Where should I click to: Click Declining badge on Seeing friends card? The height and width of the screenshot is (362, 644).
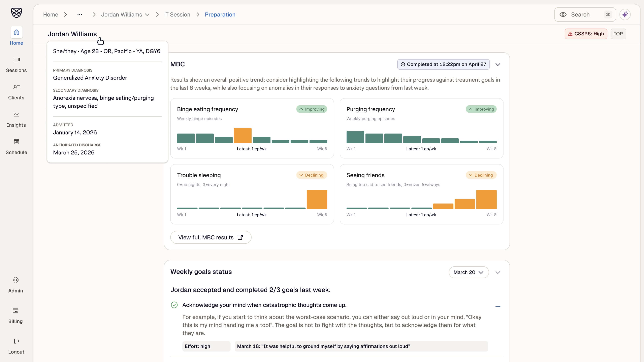481,175
